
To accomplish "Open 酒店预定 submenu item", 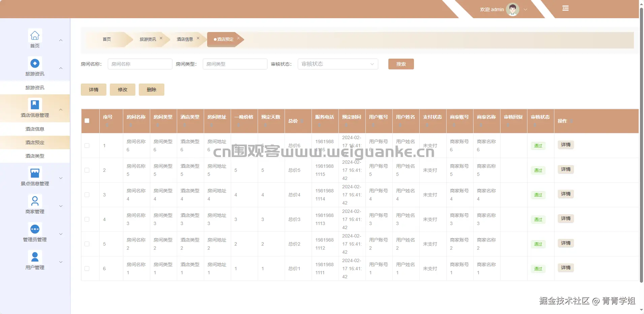I will tap(35, 143).
